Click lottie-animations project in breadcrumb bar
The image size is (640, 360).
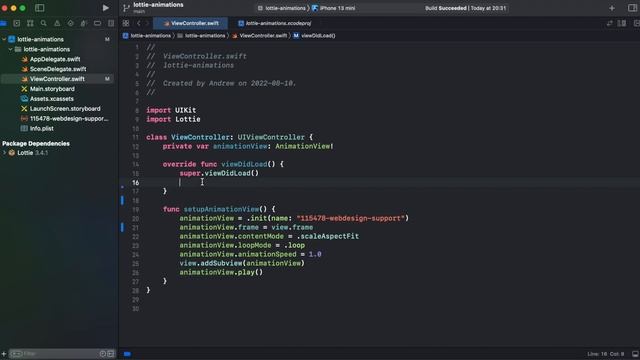pos(147,36)
